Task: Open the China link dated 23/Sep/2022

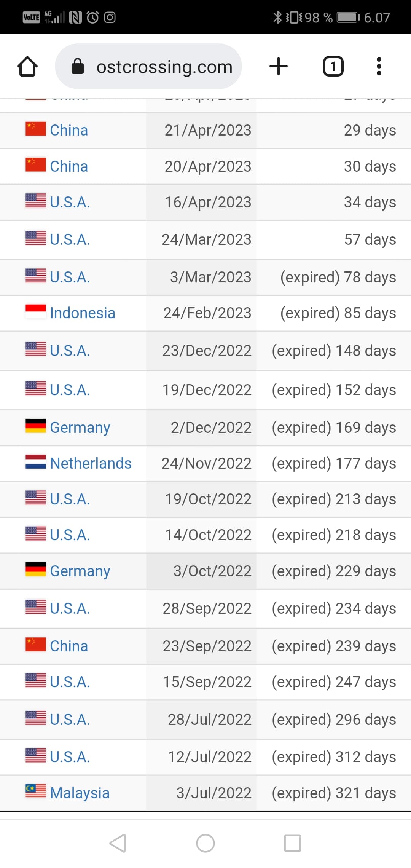Action: coord(69,646)
